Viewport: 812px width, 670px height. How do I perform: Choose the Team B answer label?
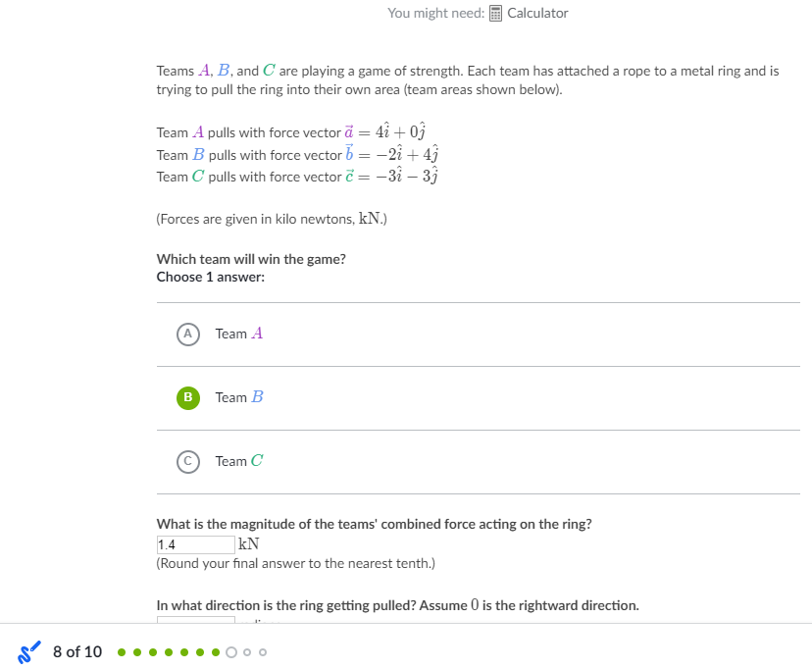click(239, 397)
